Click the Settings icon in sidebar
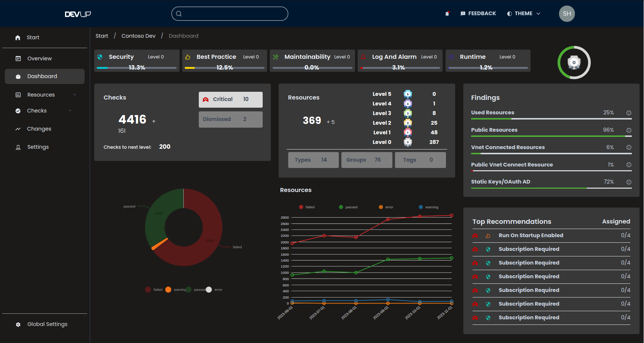This screenshot has height=343, width=644. point(18,147)
